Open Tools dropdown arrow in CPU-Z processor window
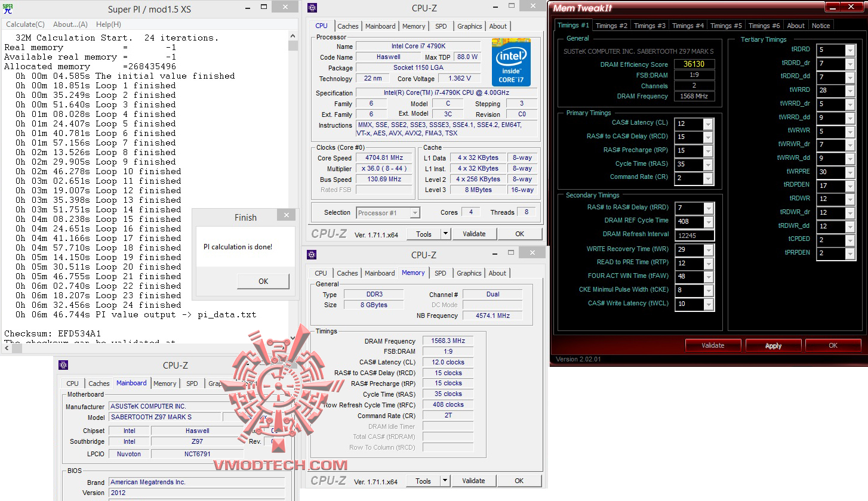 (445, 234)
